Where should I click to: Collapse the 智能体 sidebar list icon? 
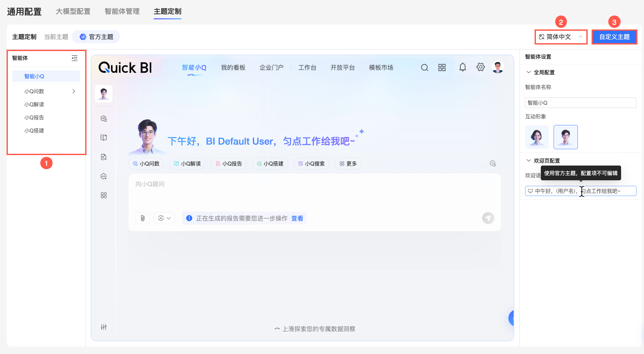(75, 58)
